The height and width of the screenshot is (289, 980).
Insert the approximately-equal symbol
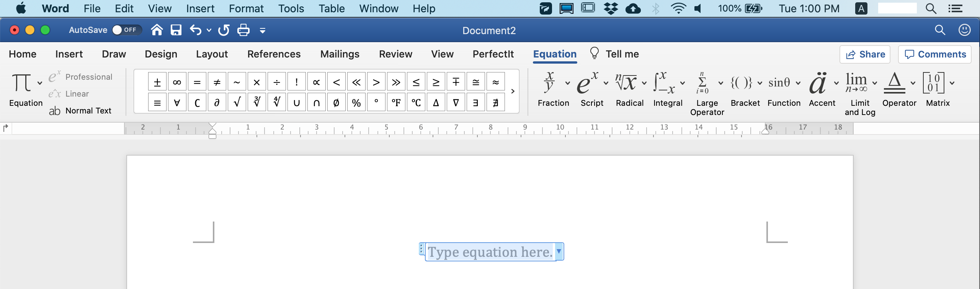click(496, 82)
